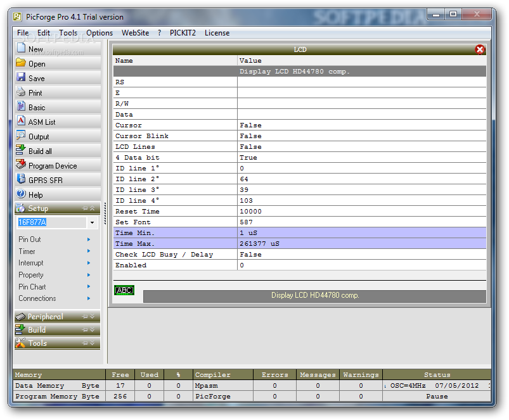509x420 pixels.
Task: Click the Enabled value 0
Action: [242, 265]
